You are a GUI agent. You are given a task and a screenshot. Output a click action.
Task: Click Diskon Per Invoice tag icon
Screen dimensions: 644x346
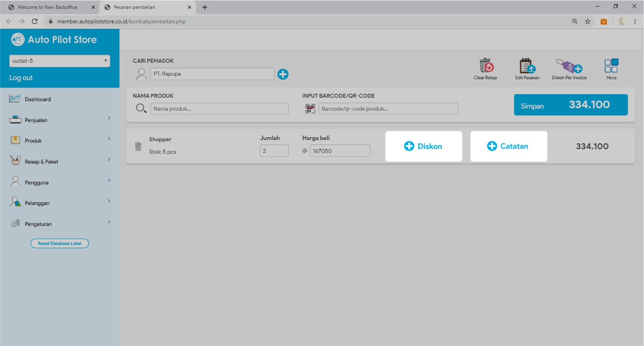[x=569, y=66]
